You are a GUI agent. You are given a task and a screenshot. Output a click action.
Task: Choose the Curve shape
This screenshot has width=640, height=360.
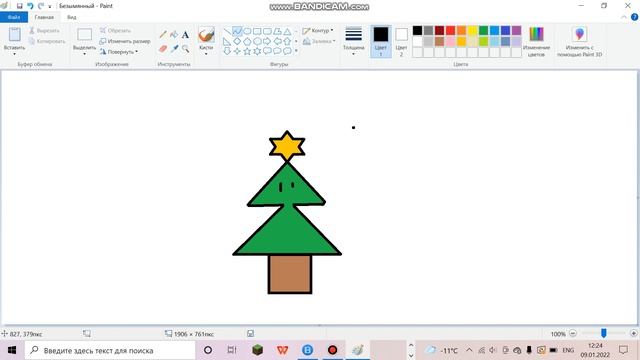pos(237,31)
